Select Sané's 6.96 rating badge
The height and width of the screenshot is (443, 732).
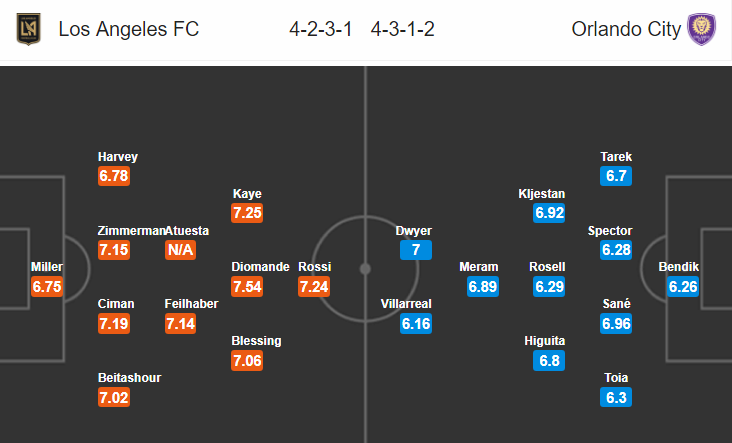(616, 323)
